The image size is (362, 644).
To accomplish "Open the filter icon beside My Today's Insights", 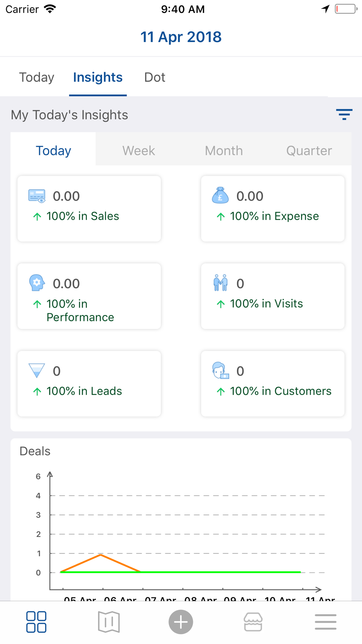I will pyautogui.click(x=344, y=114).
